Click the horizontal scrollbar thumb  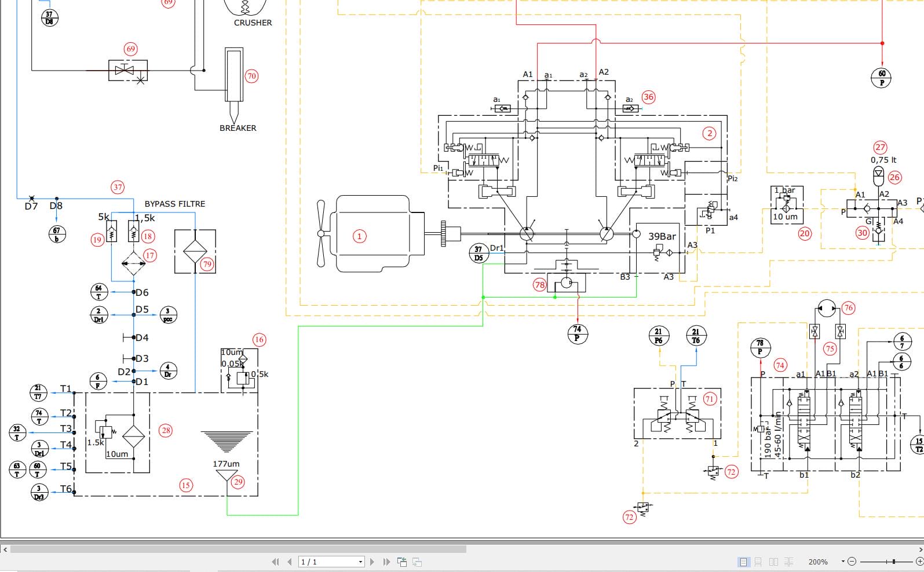(x=238, y=549)
